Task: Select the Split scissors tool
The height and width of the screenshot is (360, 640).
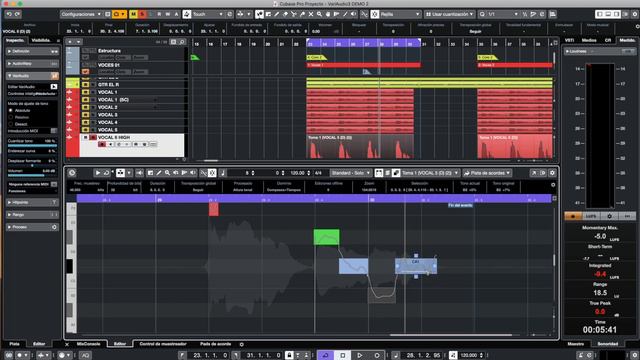Action: pyautogui.click(x=294, y=14)
